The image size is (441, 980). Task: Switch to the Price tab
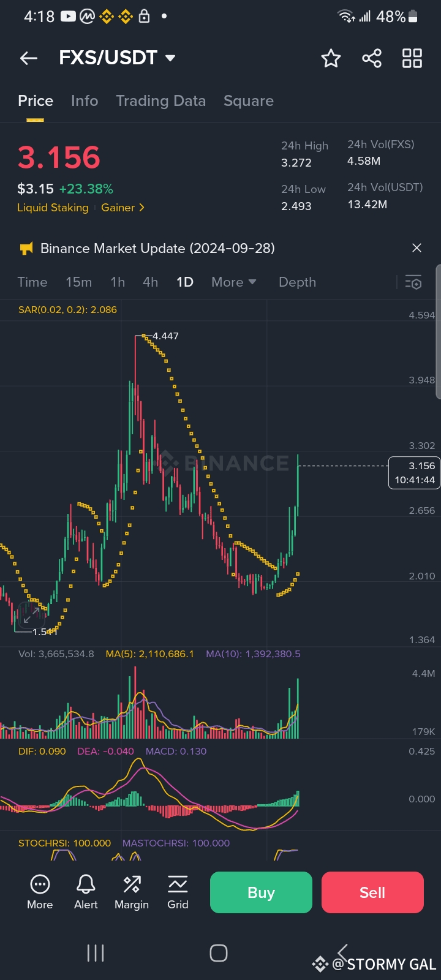click(x=36, y=101)
